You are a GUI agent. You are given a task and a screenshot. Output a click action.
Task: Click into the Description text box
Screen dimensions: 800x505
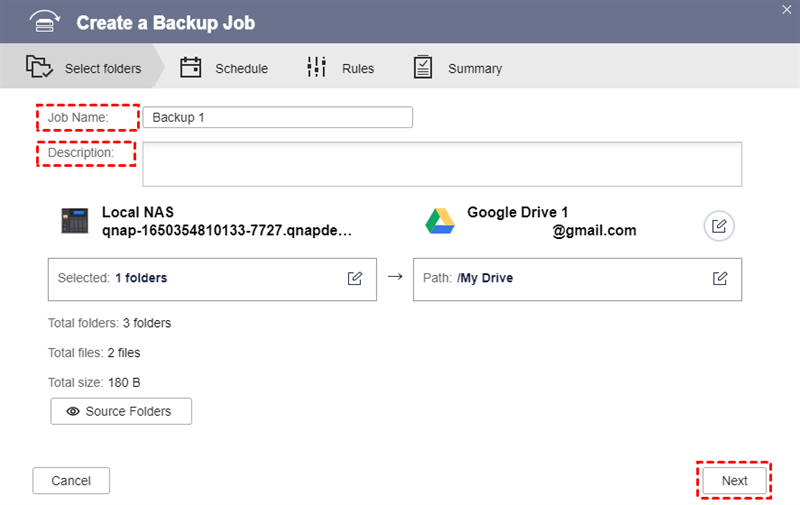click(x=441, y=164)
